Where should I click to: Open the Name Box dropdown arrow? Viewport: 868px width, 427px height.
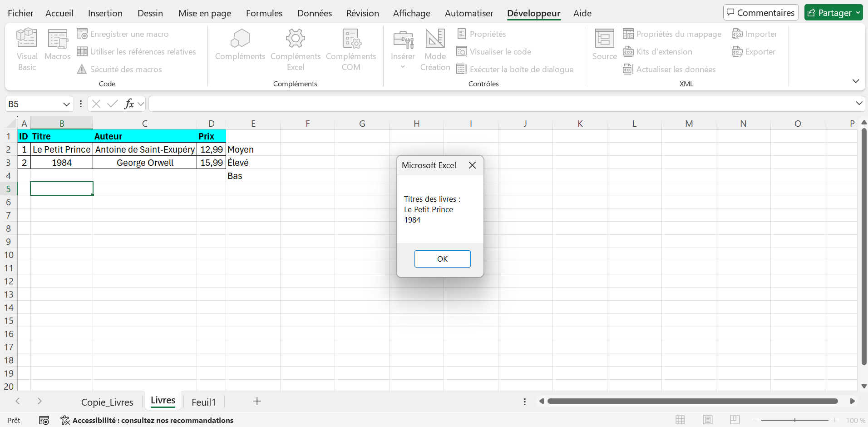[66, 104]
